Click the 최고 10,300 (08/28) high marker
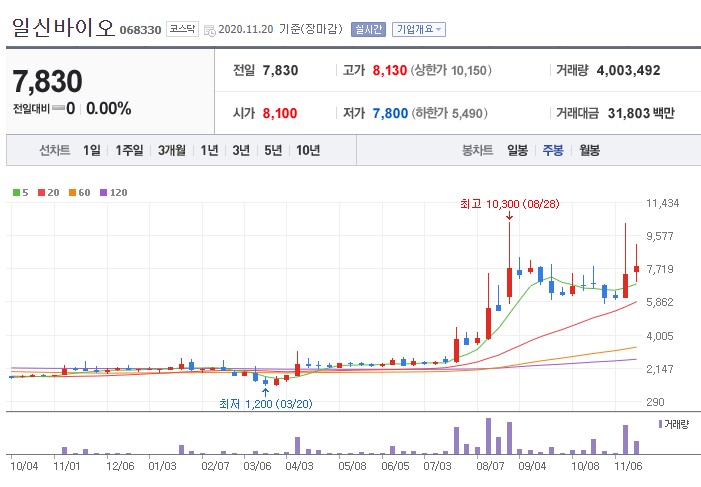The height and width of the screenshot is (487, 701). [x=510, y=204]
